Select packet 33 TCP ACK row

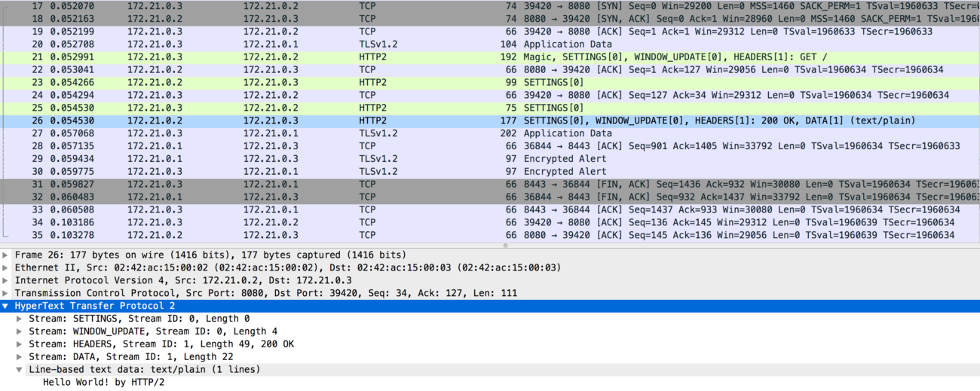(x=490, y=210)
